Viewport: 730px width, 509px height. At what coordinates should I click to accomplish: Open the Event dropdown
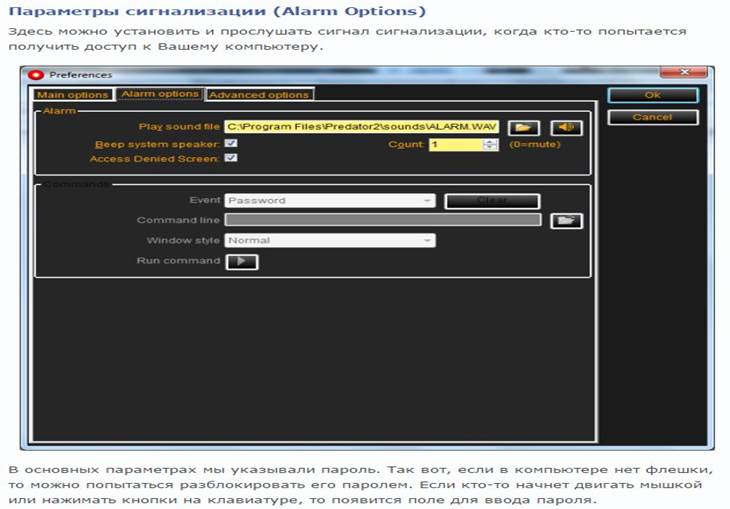tap(330, 200)
